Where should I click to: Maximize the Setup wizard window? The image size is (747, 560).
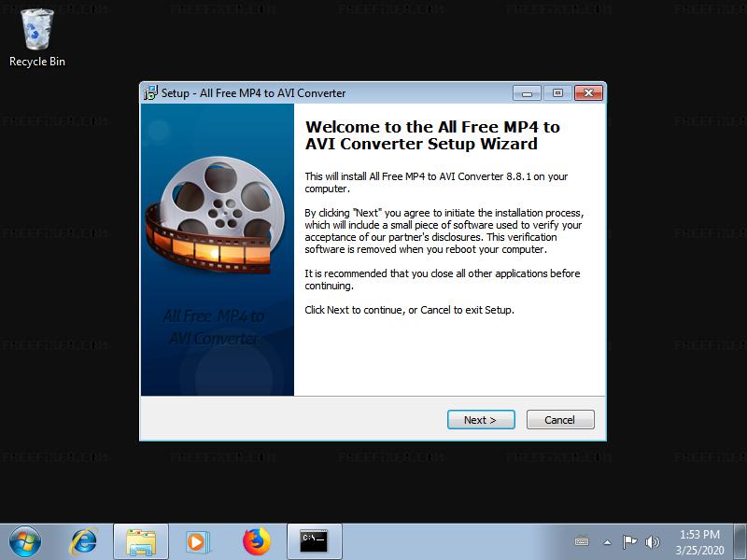(x=557, y=93)
